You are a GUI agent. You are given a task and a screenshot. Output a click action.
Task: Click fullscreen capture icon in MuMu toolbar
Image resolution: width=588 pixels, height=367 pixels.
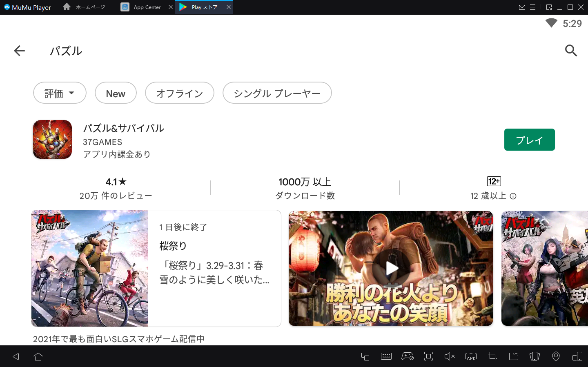pos(428,356)
